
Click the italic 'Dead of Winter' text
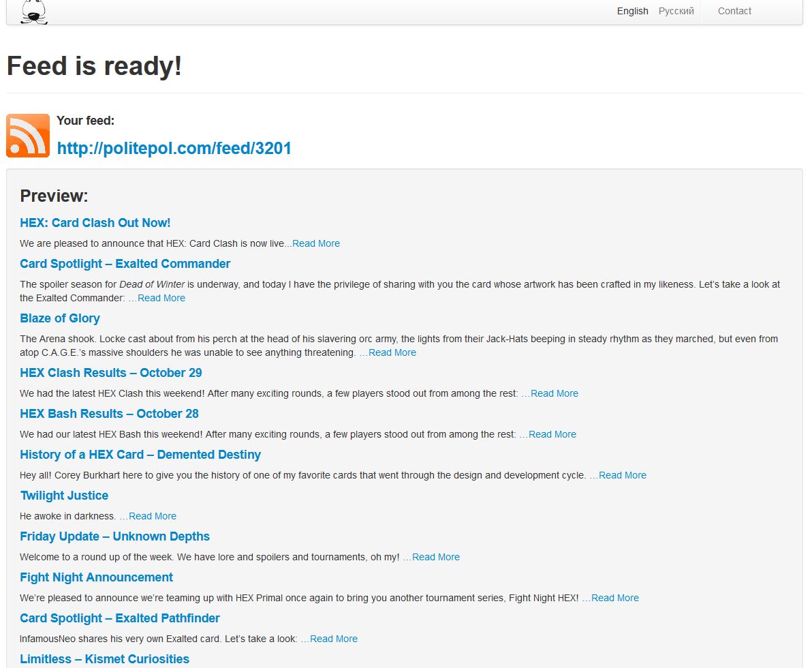click(x=152, y=284)
